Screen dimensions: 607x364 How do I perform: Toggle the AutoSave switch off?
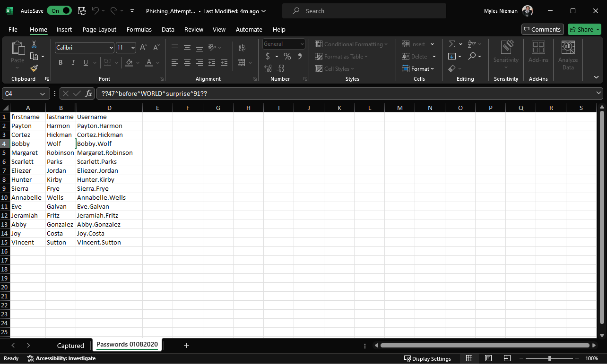[59, 10]
